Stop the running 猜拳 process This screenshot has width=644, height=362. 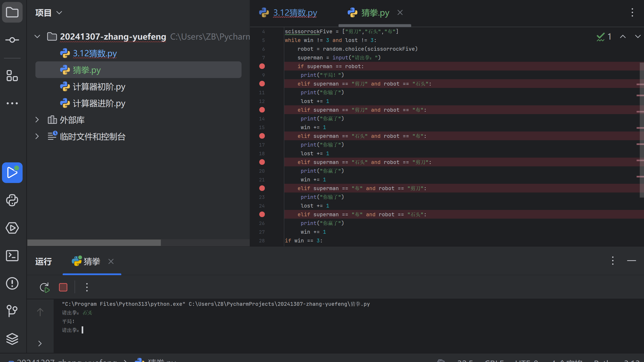[63, 287]
